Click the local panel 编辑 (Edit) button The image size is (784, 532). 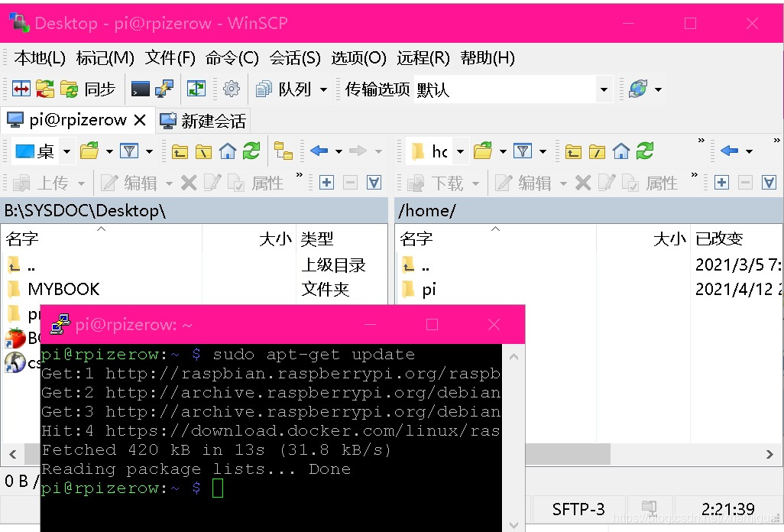click(x=129, y=183)
